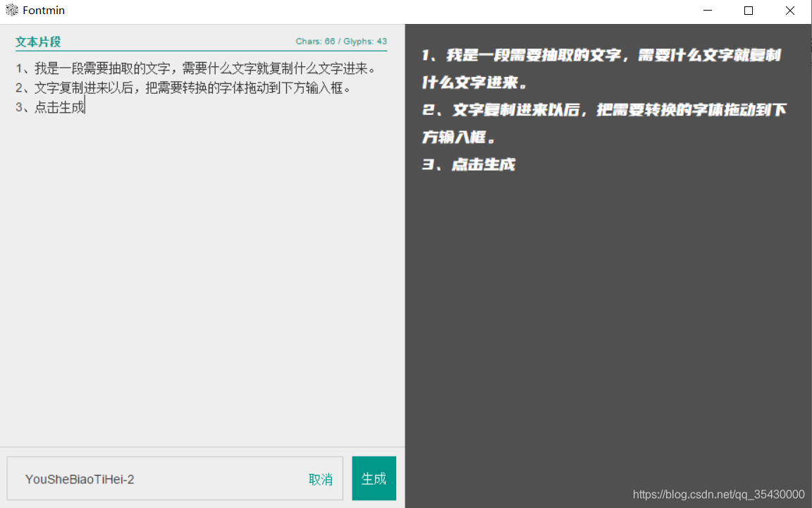Maximize the Fontmin window
This screenshot has height=508, width=812.
(x=748, y=11)
